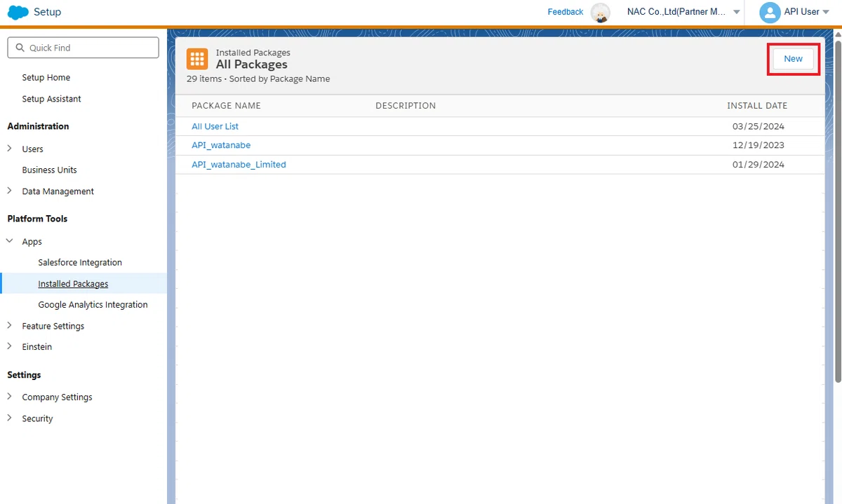
Task: Click the Setup title text
Action: [47, 12]
